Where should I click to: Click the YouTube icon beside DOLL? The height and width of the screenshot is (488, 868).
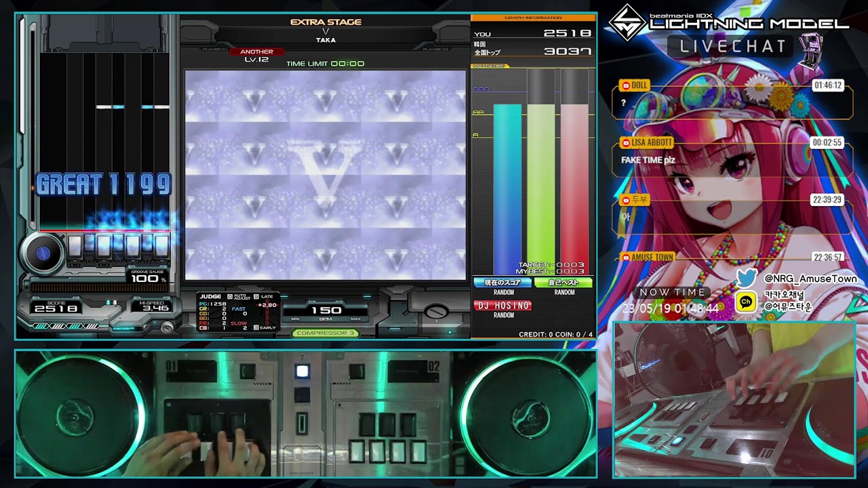tap(625, 85)
